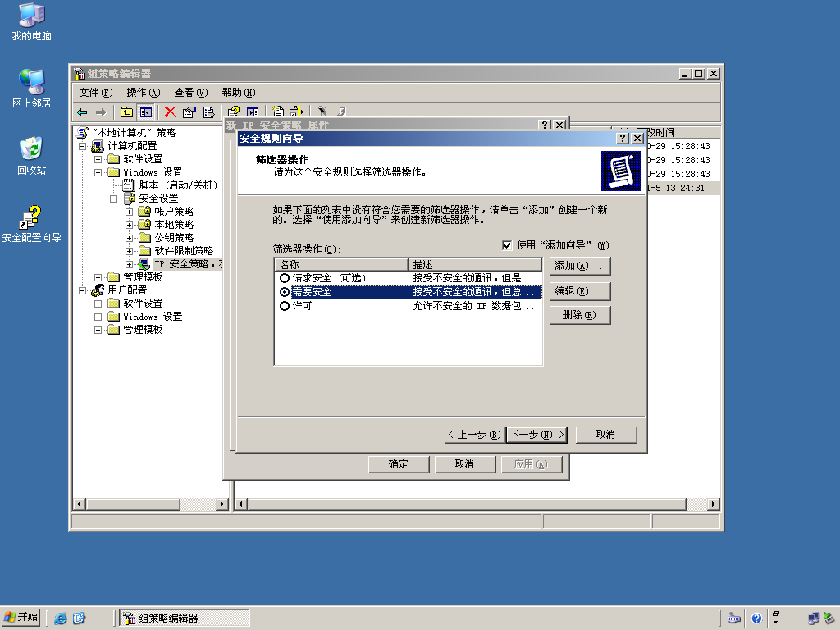840x630 pixels.
Task: Select 许可 row description text
Action: (473, 306)
